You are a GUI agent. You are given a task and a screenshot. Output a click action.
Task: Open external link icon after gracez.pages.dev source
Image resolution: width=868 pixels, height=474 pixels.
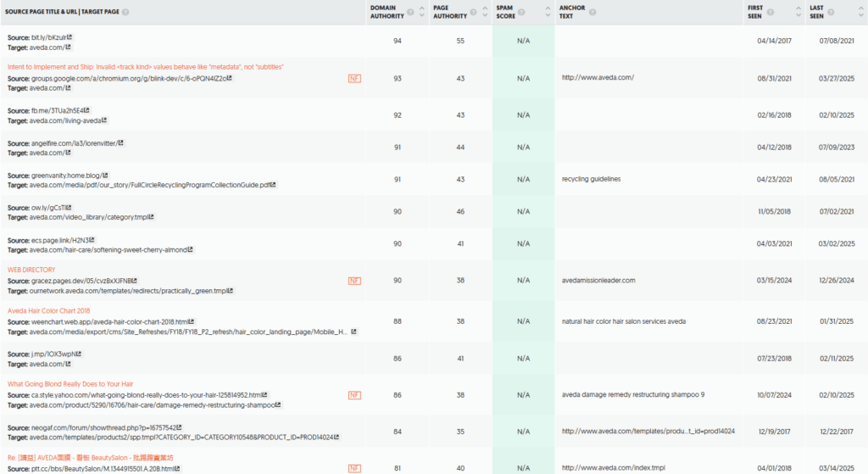point(135,281)
